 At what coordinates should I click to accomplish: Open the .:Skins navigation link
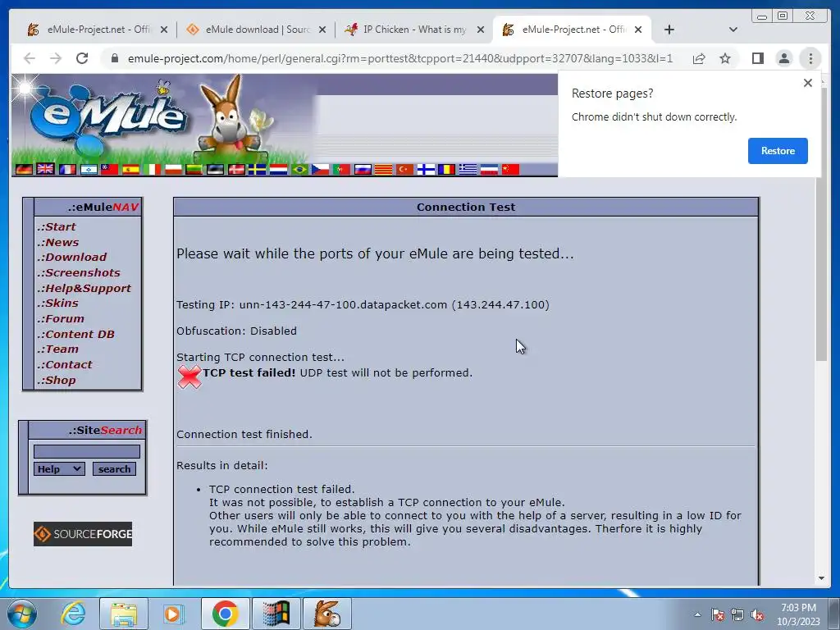pyautogui.click(x=57, y=304)
